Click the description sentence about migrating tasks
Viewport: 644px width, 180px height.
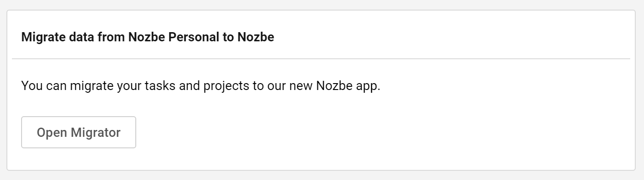coord(201,86)
